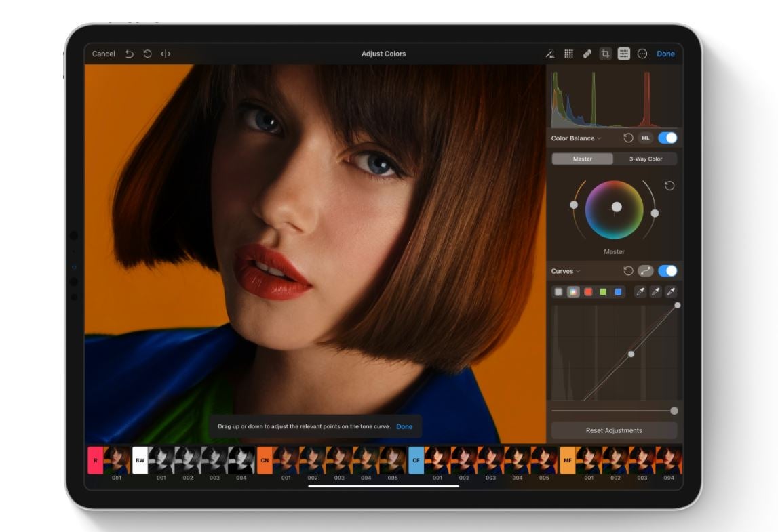Tap the Revert circular arrow icon

click(147, 54)
